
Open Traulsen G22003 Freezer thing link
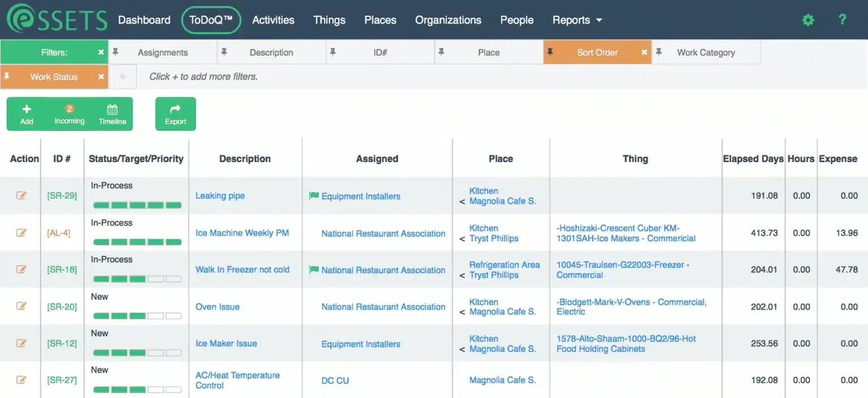click(x=623, y=270)
